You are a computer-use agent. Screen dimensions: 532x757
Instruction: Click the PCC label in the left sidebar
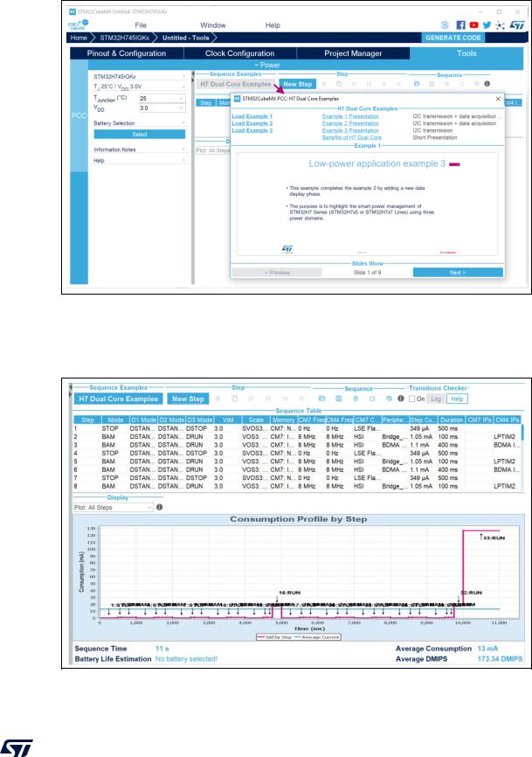click(79, 116)
